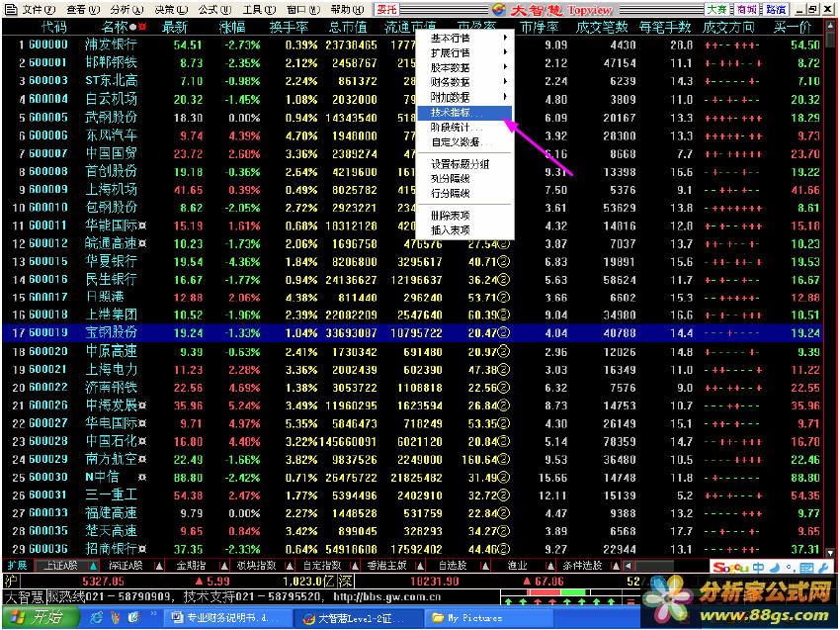Open the 分析 menu
Screen dimensions: 840x630
pos(126,9)
